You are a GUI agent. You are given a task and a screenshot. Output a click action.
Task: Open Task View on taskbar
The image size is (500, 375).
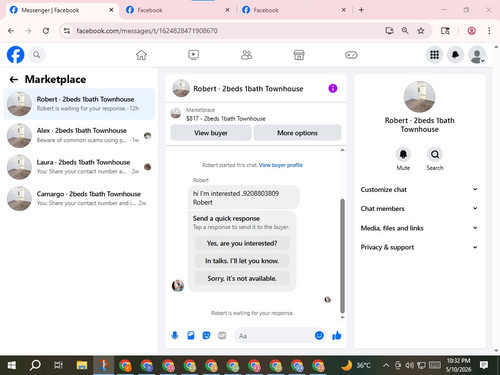(58, 365)
